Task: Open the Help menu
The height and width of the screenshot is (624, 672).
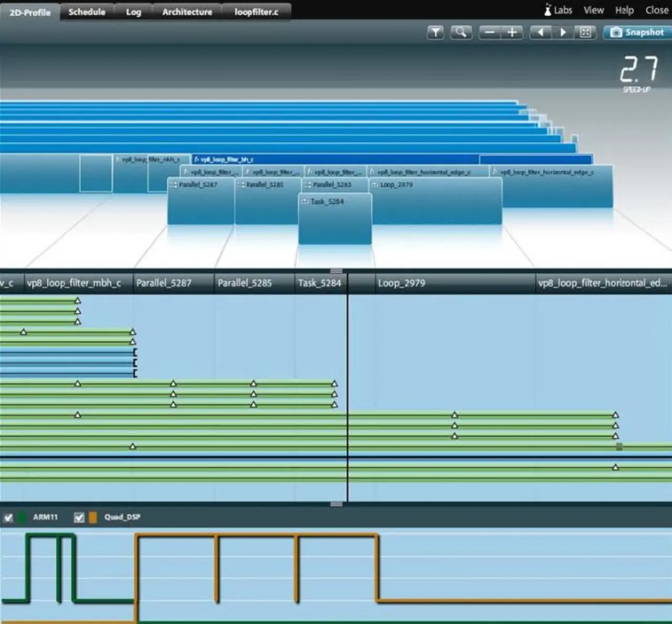Action: click(624, 10)
